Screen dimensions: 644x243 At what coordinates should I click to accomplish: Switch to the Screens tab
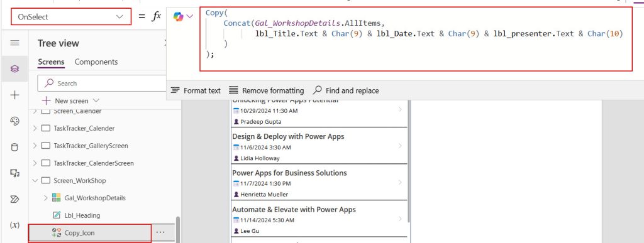click(x=51, y=62)
